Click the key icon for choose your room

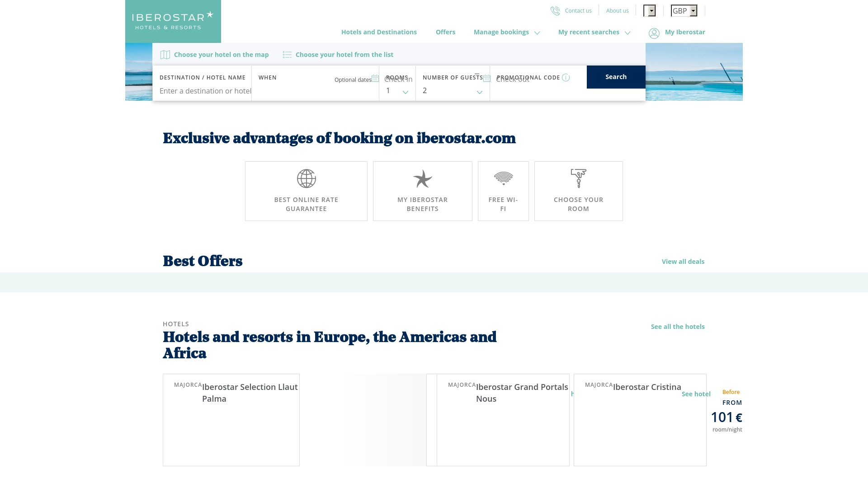[x=579, y=178]
